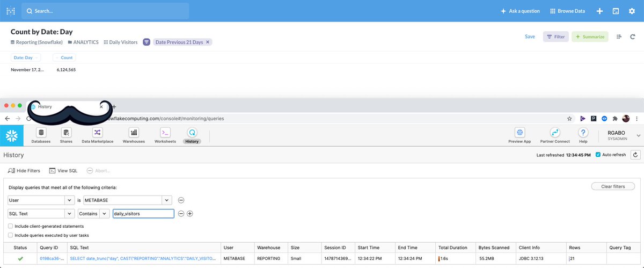
Task: Open the Warehouses tab
Action: pyautogui.click(x=134, y=136)
